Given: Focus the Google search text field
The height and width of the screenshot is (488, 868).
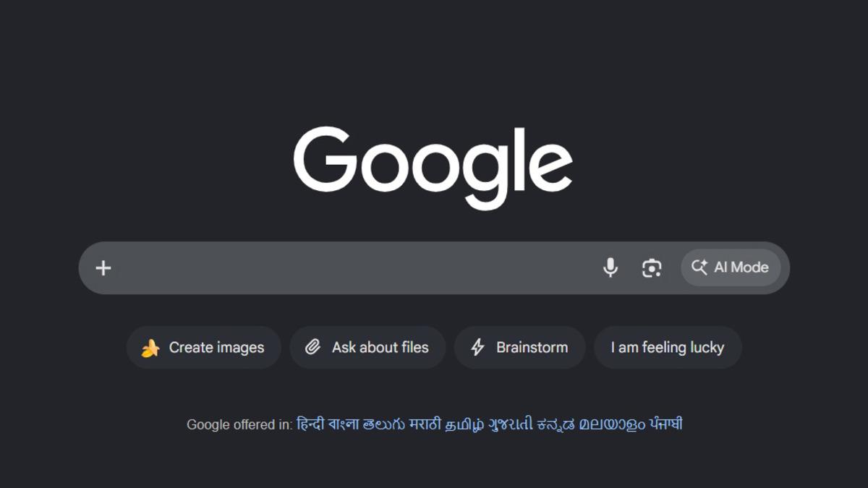Looking at the screenshot, I should pos(354,268).
